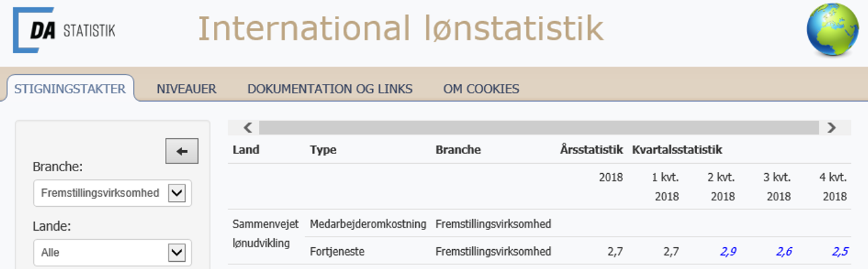Click the DA Statistik logo
This screenshot has height=269, width=868.
point(65,30)
